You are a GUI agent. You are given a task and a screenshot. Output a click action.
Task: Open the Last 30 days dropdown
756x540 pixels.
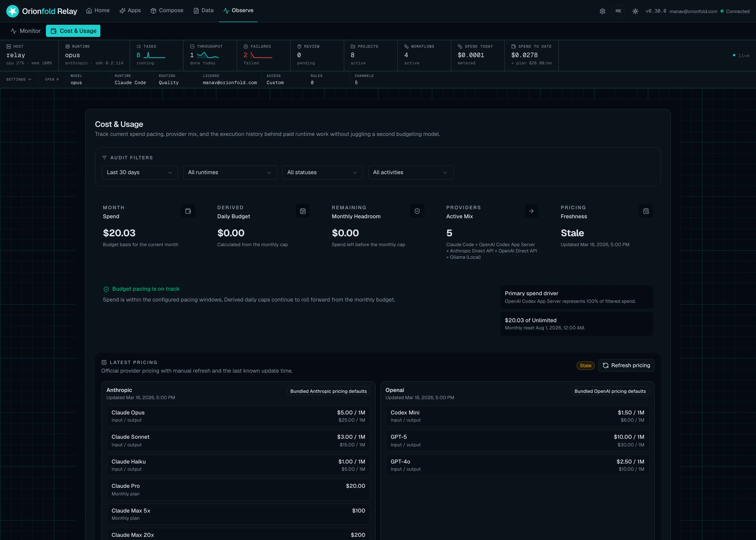[x=140, y=173]
